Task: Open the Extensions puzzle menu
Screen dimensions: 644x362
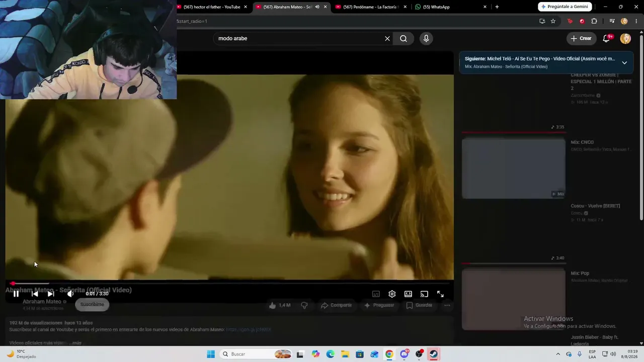Action: 594,21
